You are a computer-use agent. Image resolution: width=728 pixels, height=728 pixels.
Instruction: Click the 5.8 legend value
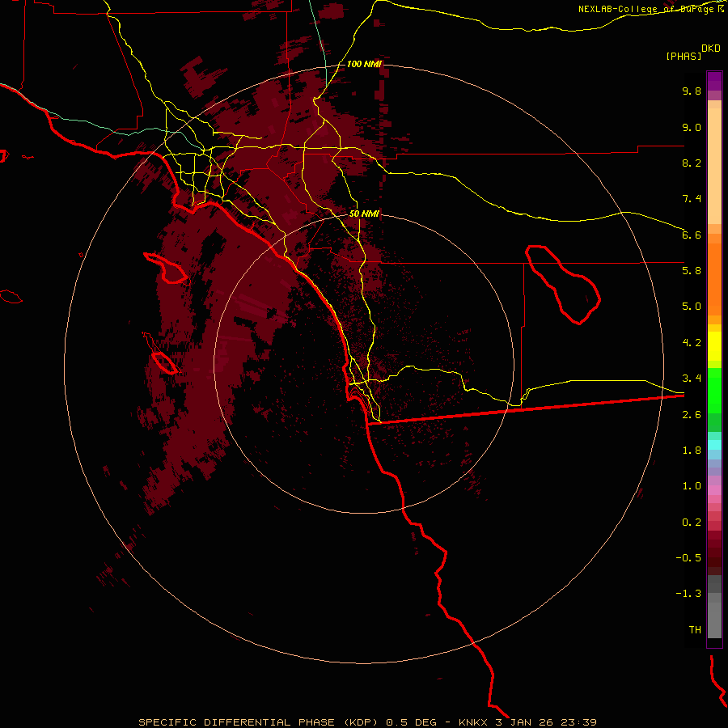(x=692, y=271)
